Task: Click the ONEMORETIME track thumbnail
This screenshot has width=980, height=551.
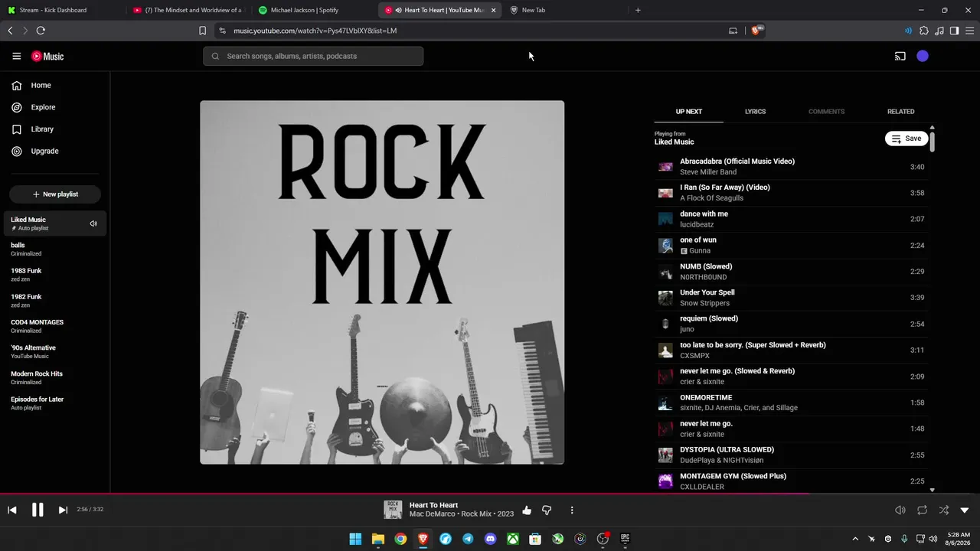Action: (665, 403)
